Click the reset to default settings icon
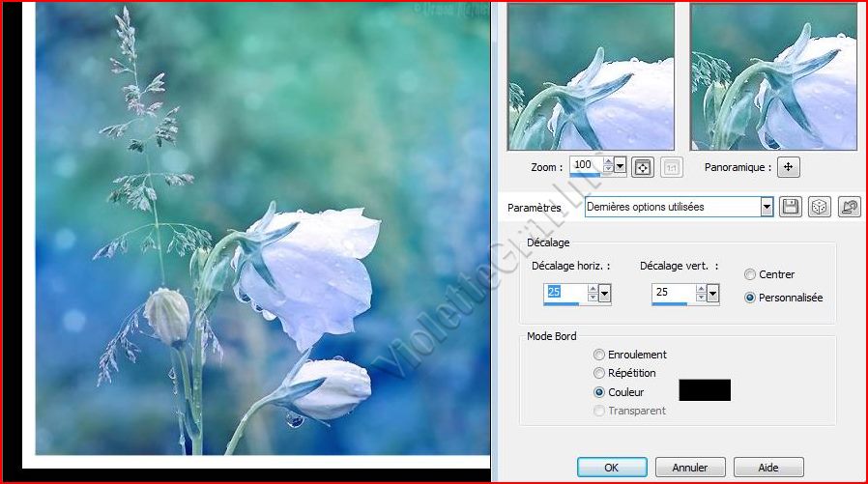Image resolution: width=868 pixels, height=484 pixels. (849, 207)
